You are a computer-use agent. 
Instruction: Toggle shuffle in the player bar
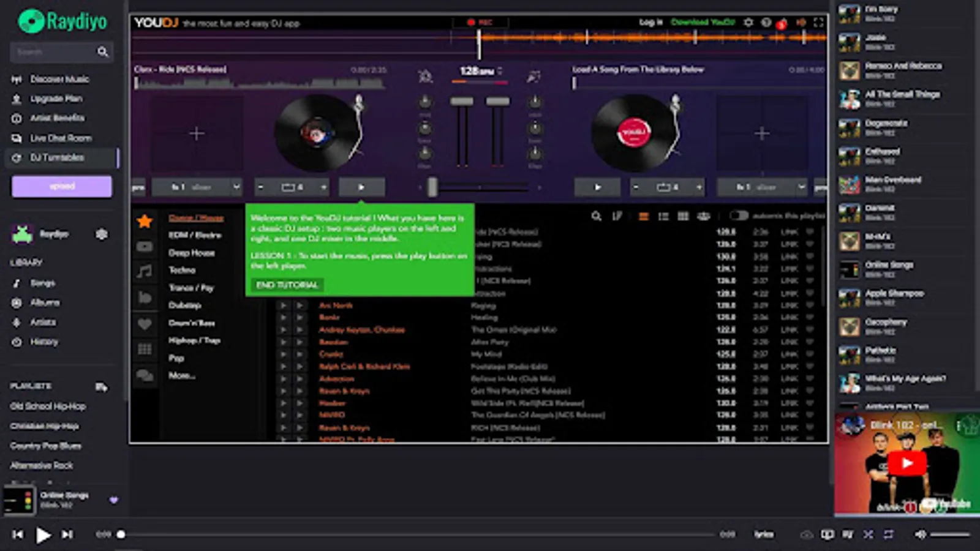pyautogui.click(x=869, y=534)
